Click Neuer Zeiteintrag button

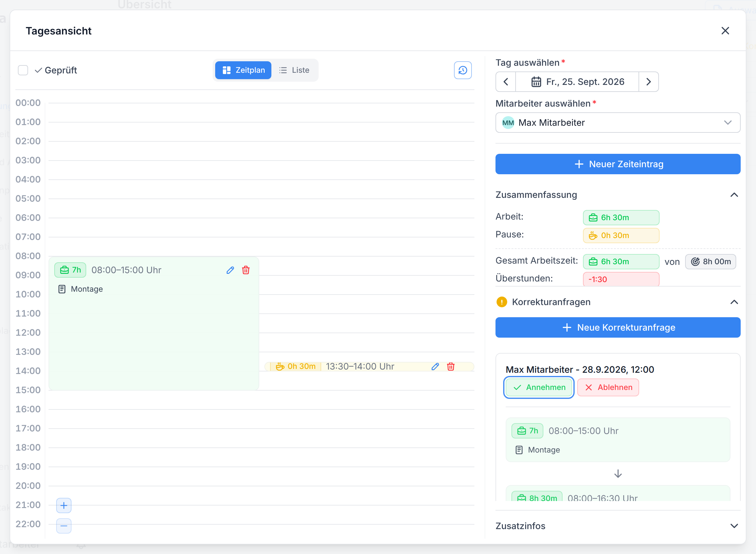coord(618,164)
